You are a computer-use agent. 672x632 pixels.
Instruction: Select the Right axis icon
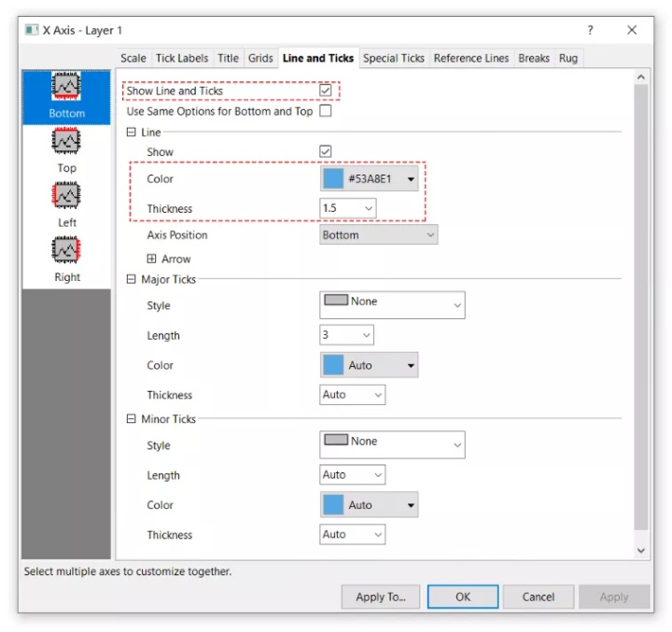66,249
